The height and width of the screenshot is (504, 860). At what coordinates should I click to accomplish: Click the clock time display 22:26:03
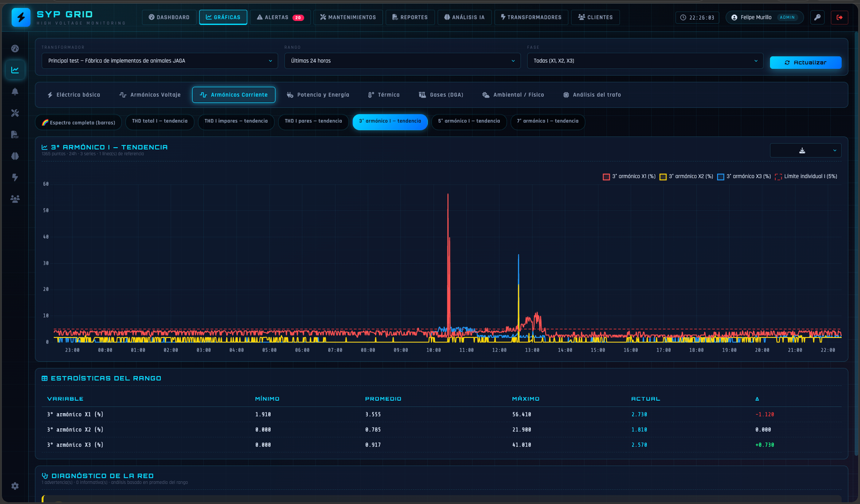(x=697, y=17)
